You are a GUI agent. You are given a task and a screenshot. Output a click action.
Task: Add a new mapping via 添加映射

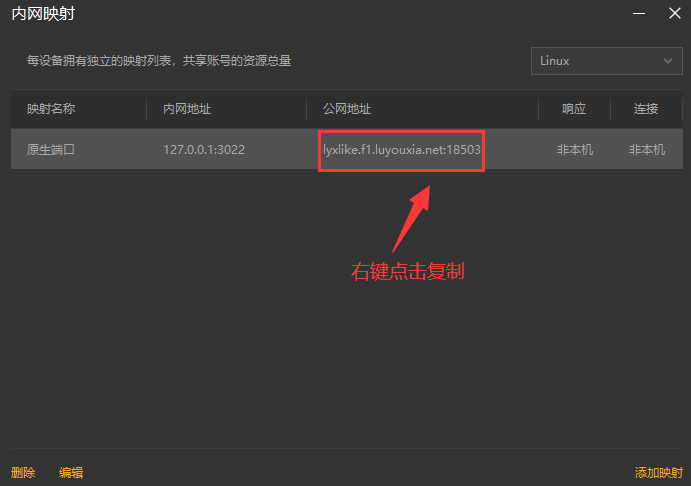click(659, 473)
